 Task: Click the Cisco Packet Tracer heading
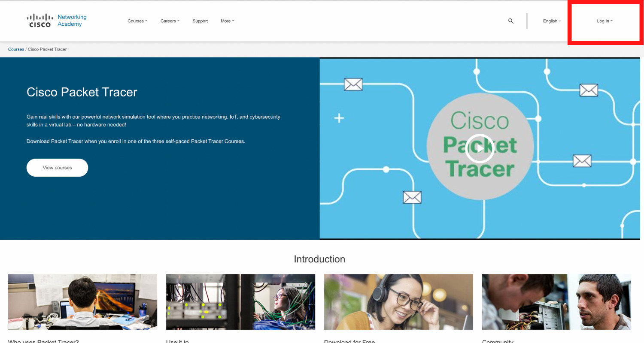tap(82, 92)
